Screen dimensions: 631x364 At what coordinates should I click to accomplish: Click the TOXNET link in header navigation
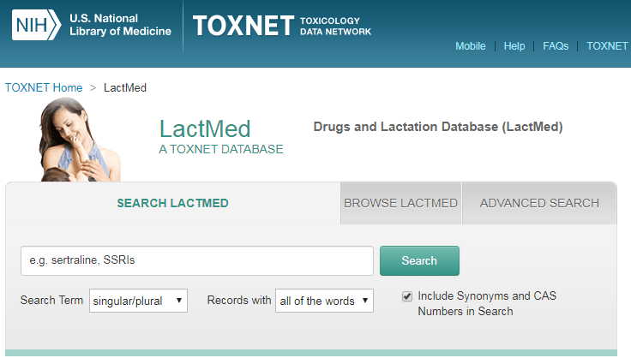pos(607,46)
